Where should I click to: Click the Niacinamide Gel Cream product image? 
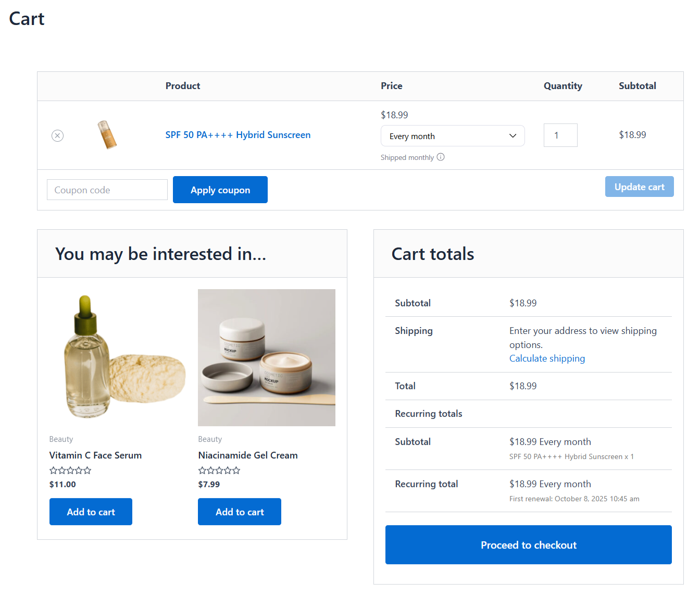point(266,357)
